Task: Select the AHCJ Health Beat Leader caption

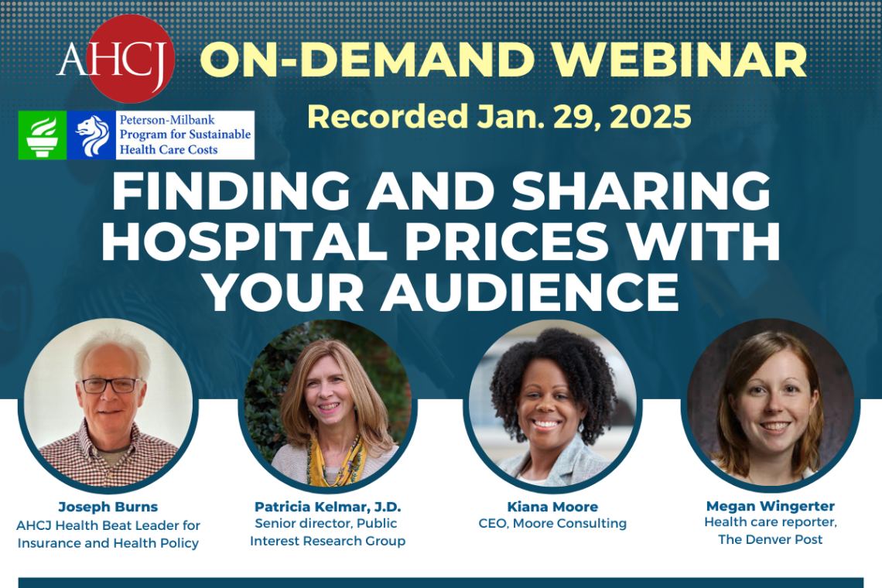Action: coord(108,535)
